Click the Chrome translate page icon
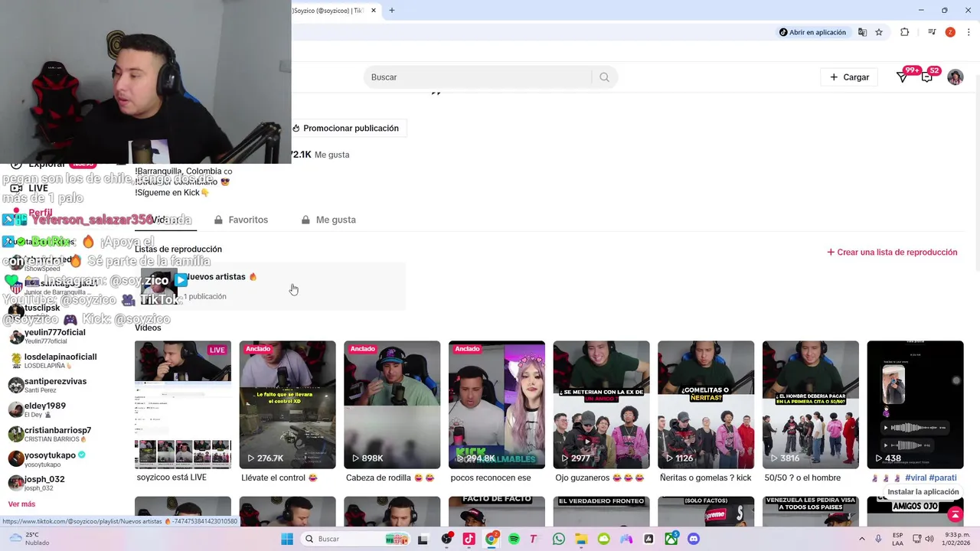Screen dimensions: 980x551 [x=862, y=32]
